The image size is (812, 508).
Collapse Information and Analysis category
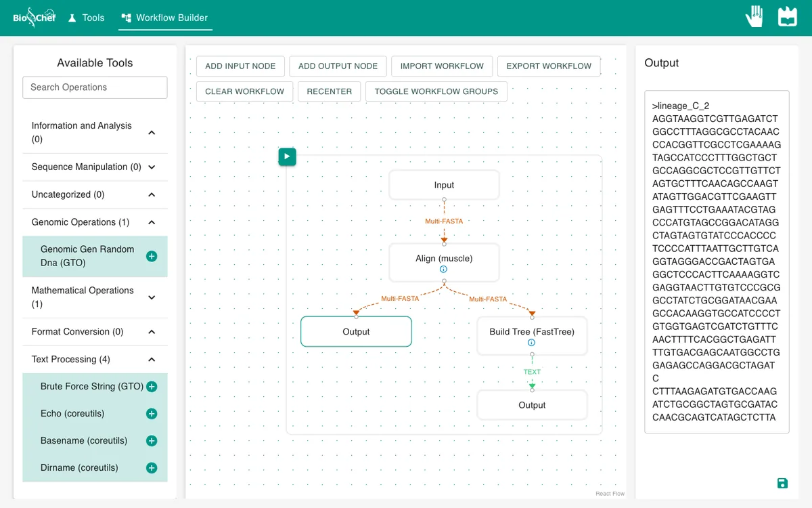coord(152,133)
